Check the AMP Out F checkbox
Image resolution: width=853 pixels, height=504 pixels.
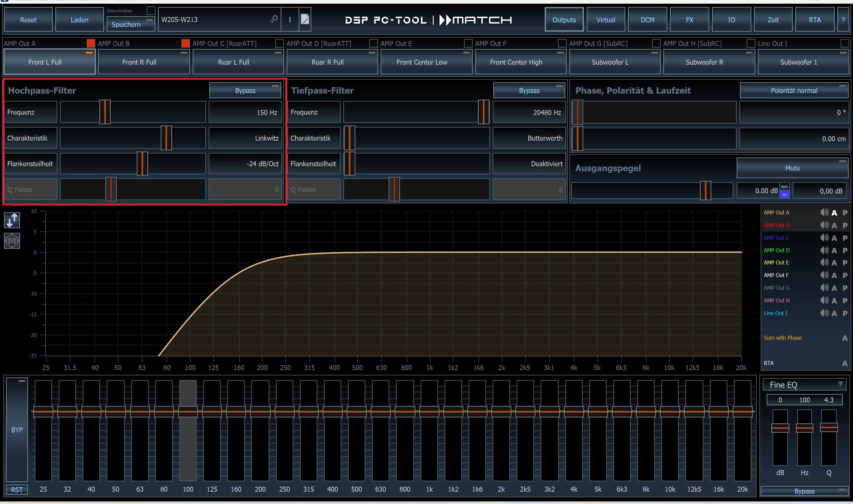click(x=562, y=43)
